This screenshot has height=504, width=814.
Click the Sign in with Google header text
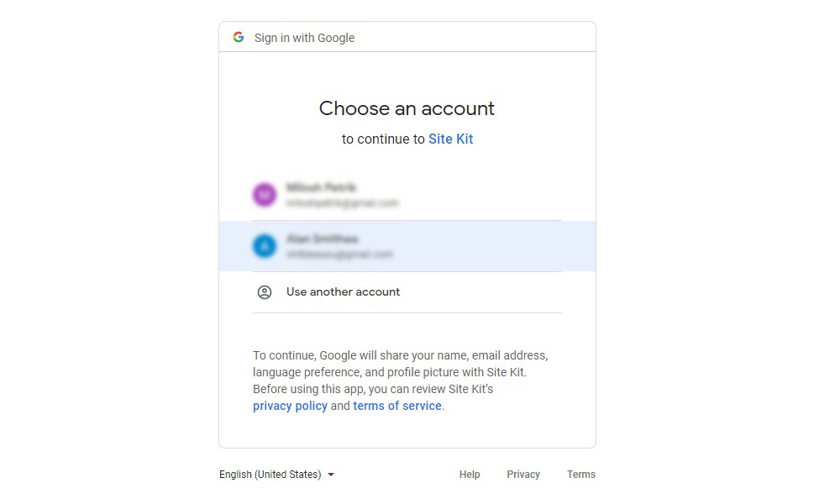coord(304,38)
